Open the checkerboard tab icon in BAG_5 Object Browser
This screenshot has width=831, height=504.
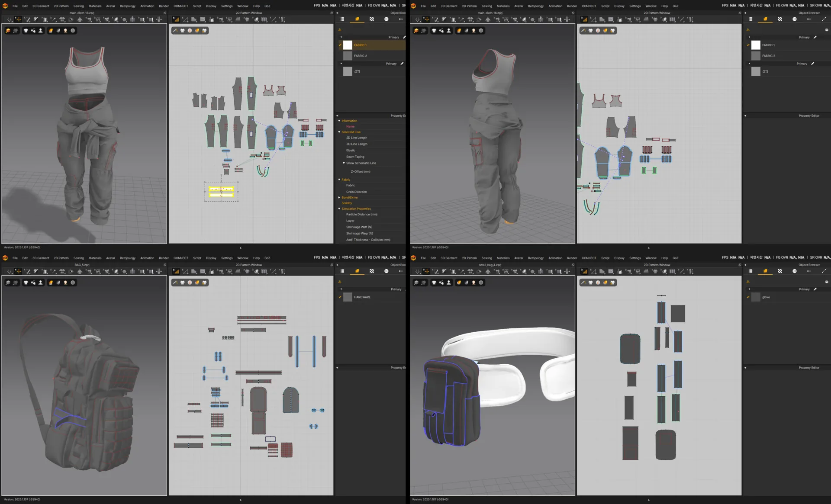coord(372,271)
